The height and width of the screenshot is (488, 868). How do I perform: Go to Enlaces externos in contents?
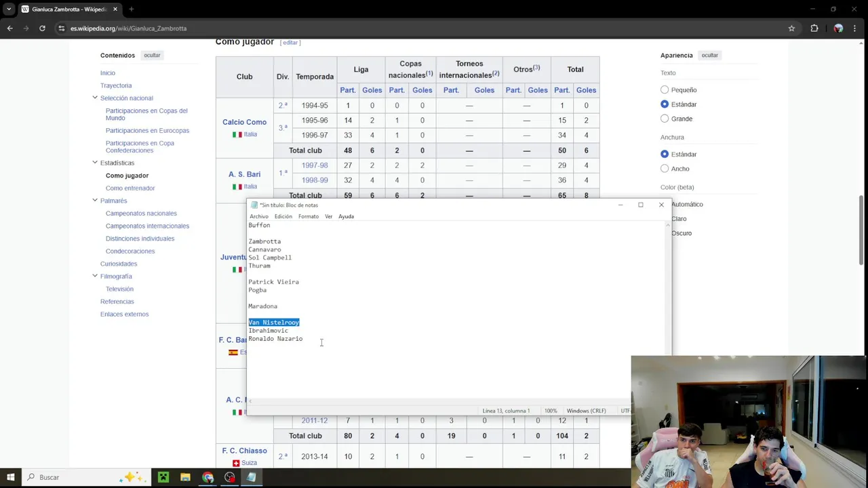[124, 314]
